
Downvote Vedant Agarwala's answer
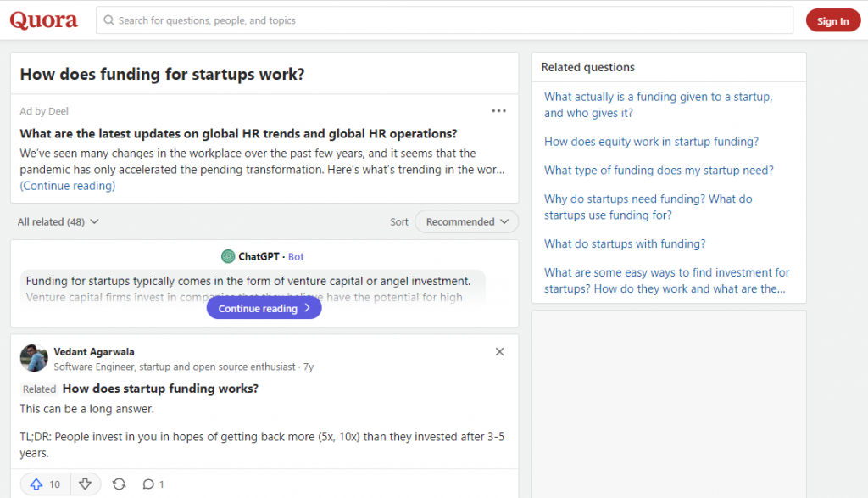(85, 484)
